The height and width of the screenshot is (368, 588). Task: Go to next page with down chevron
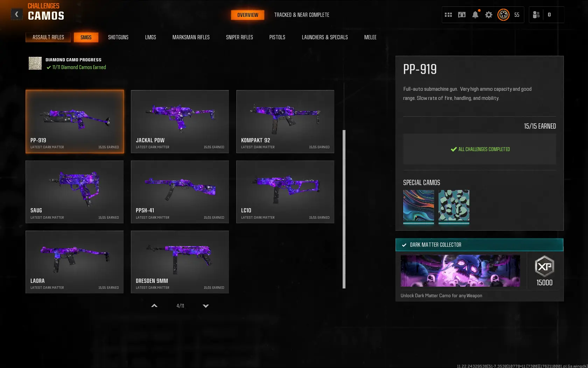[x=206, y=306]
